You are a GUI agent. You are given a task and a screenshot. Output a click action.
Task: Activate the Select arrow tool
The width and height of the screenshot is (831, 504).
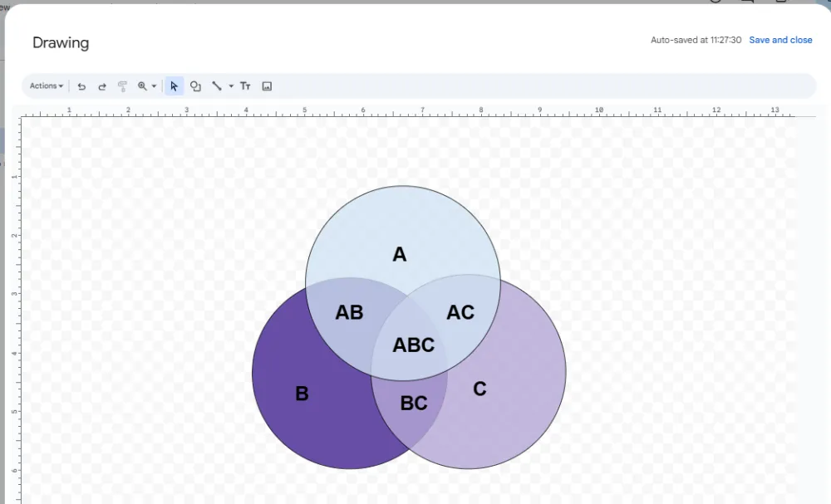pyautogui.click(x=174, y=86)
